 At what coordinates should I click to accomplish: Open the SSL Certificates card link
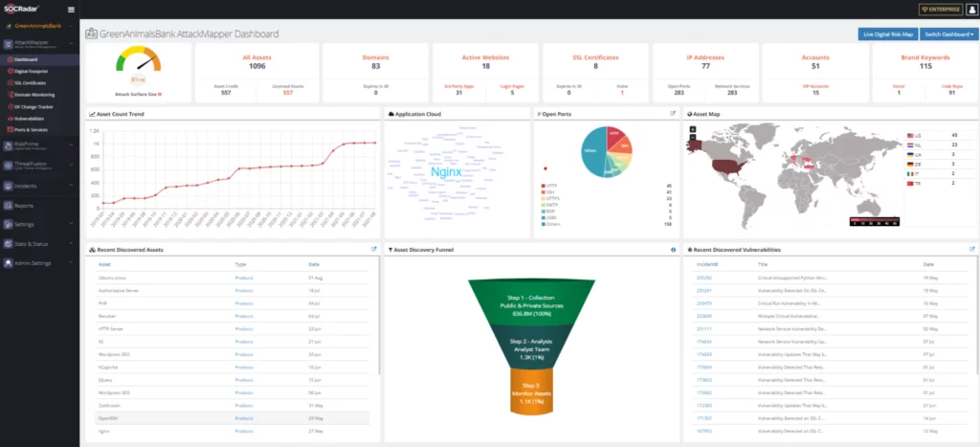(595, 57)
